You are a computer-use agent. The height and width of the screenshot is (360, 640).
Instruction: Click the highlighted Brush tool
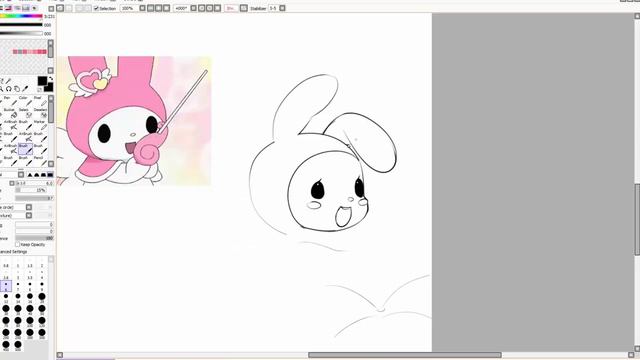point(25,149)
